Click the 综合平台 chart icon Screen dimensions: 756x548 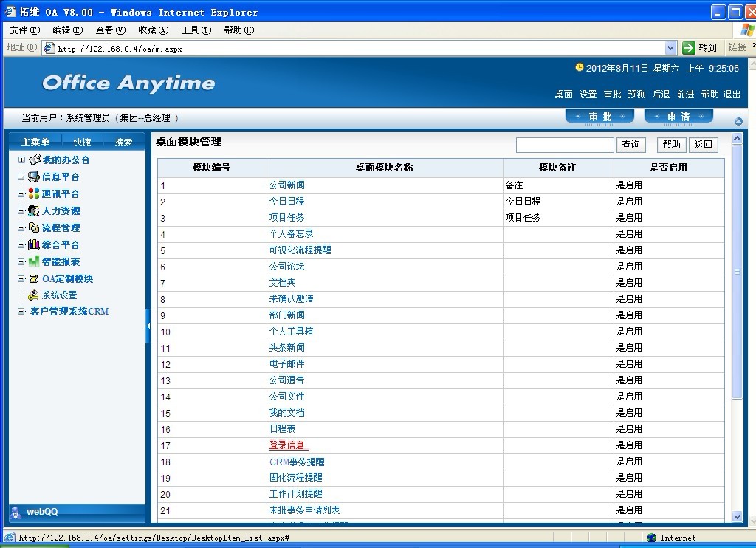point(34,244)
